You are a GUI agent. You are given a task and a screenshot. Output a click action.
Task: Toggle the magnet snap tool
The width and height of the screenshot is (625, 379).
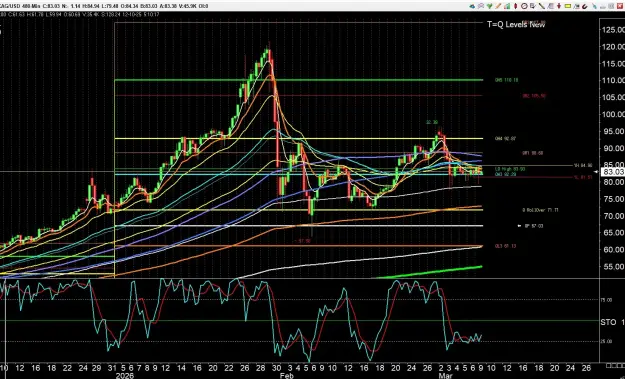tap(585, 6)
